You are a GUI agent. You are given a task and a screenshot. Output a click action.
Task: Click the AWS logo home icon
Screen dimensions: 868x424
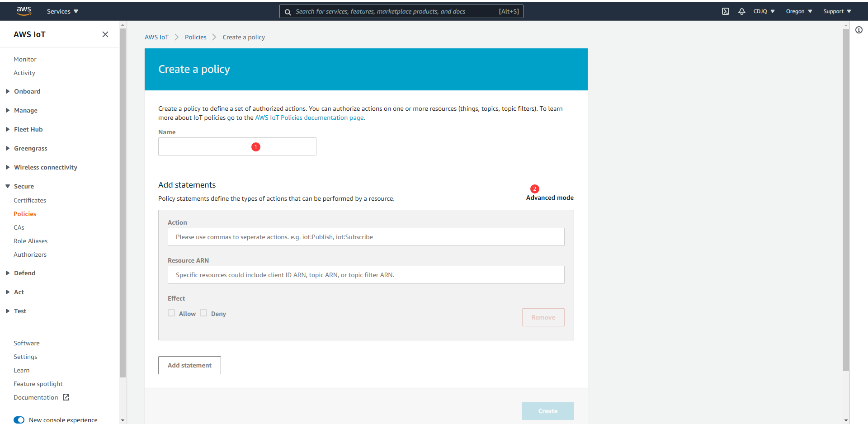pos(24,11)
